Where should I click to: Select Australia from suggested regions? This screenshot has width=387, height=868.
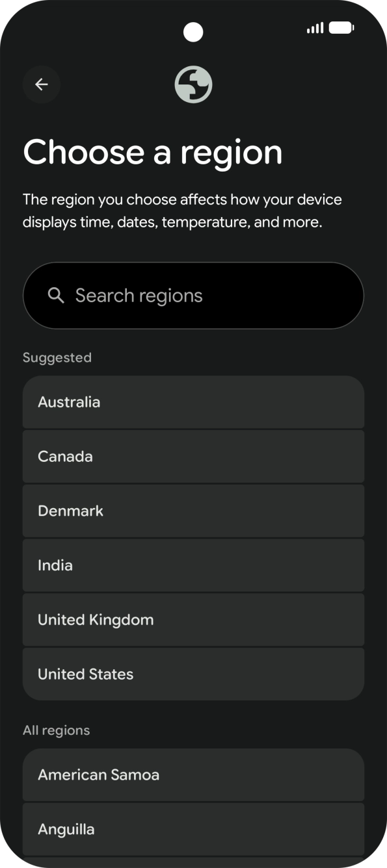193,402
